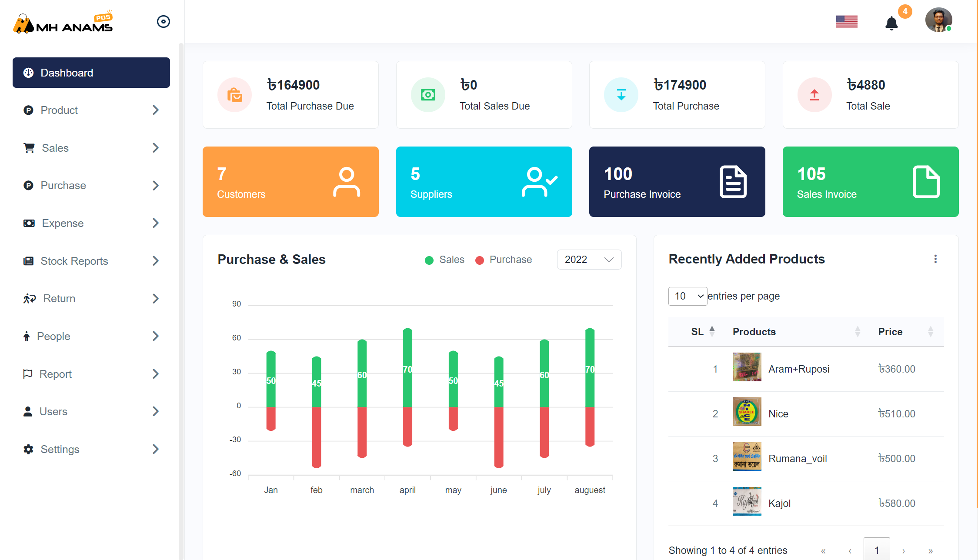Click the Total Purchase Due bag icon
Screen dimensions: 978x560
235,95
